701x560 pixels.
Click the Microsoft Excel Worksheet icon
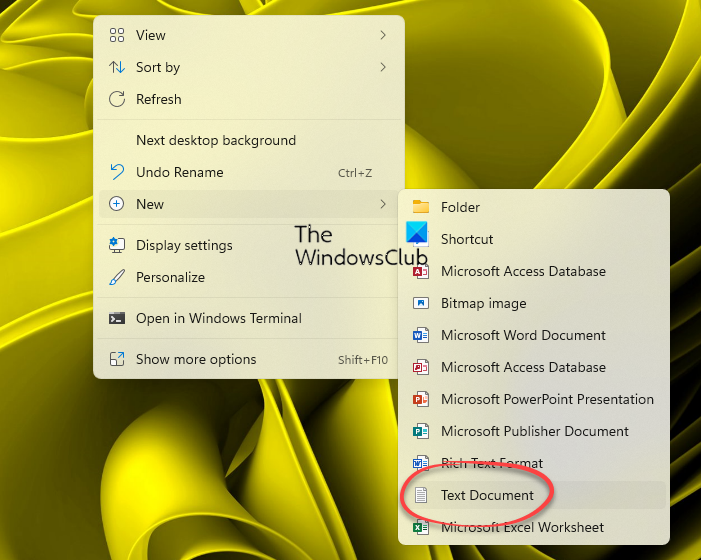(420, 527)
